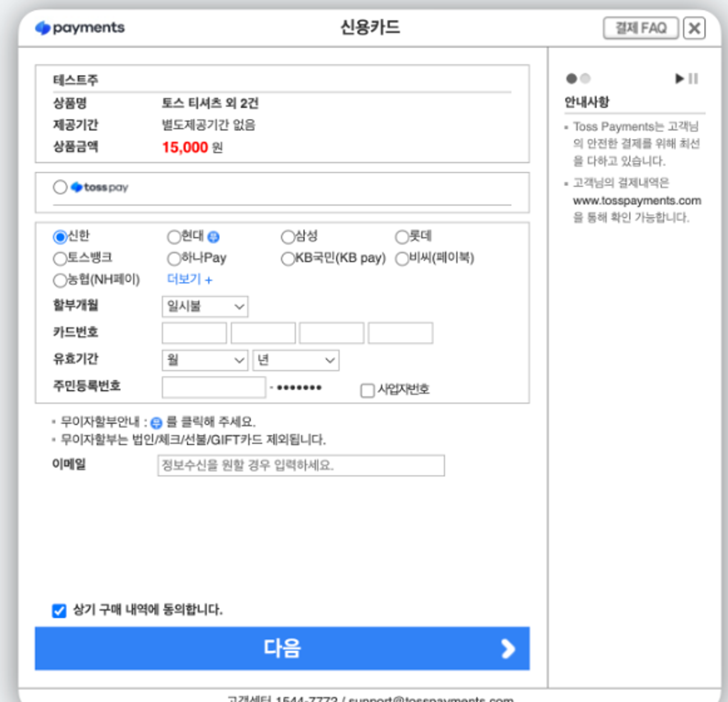The width and height of the screenshot is (728, 702).
Task: Click the Toss payments logo
Action: (80, 28)
